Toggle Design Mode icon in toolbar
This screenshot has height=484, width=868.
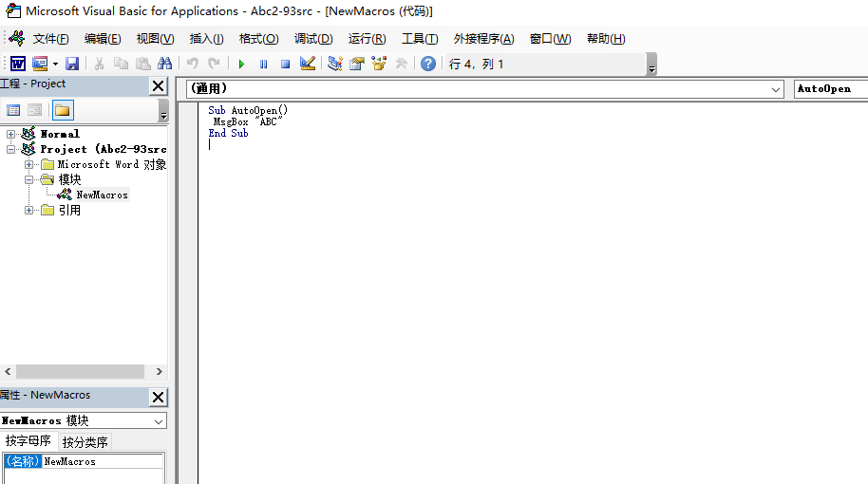point(308,64)
